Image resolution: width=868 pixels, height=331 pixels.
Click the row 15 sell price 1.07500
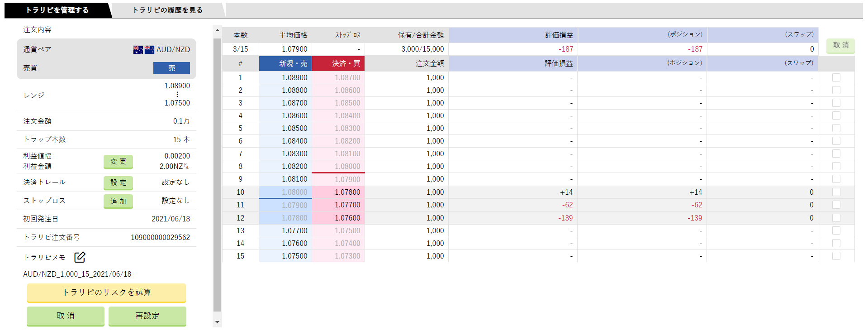(294, 256)
